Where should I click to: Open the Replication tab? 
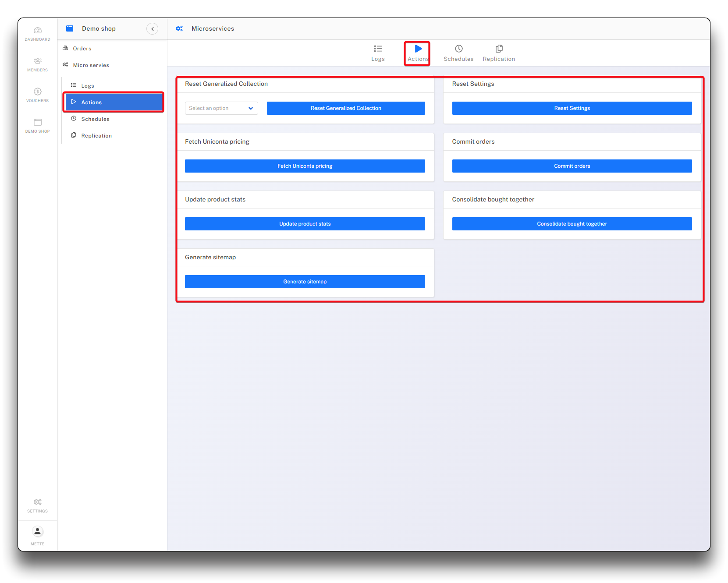click(499, 53)
